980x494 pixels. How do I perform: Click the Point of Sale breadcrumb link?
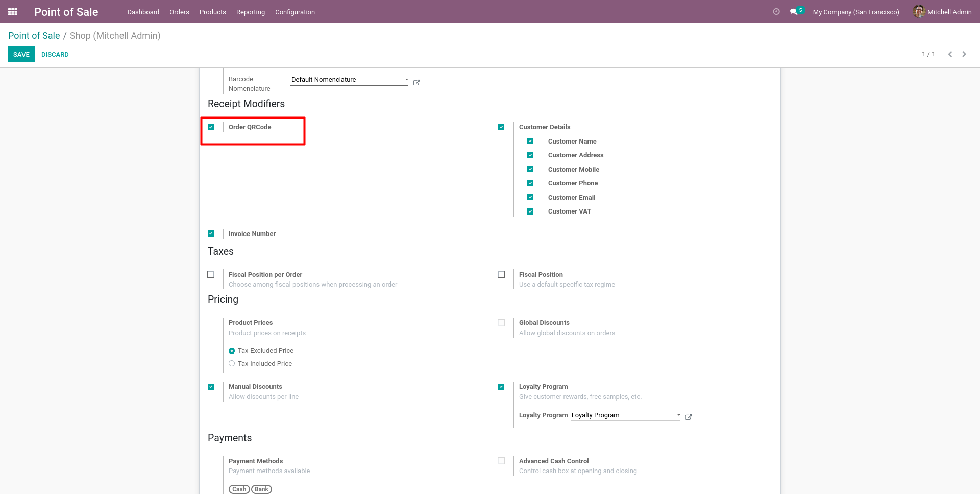(x=34, y=36)
